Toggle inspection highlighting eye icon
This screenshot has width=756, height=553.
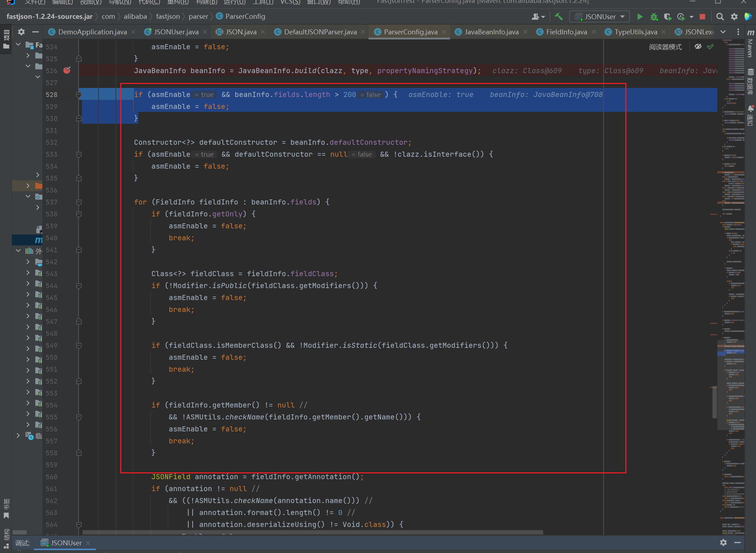[698, 47]
